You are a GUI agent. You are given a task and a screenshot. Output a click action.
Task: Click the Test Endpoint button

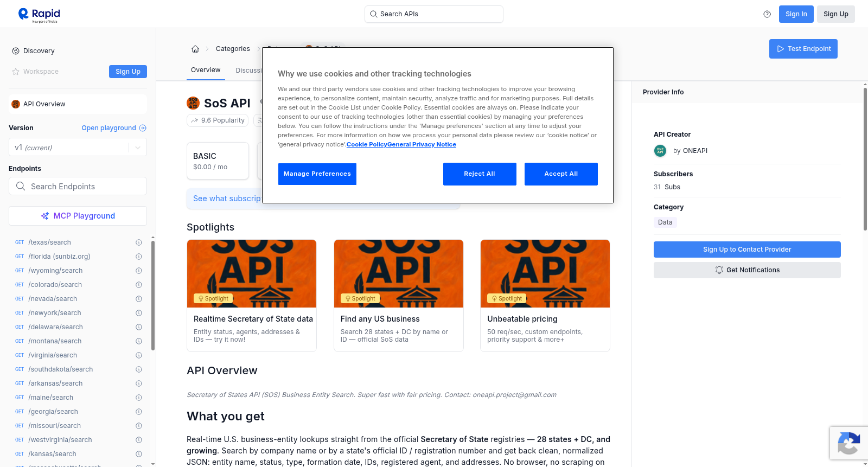803,49
